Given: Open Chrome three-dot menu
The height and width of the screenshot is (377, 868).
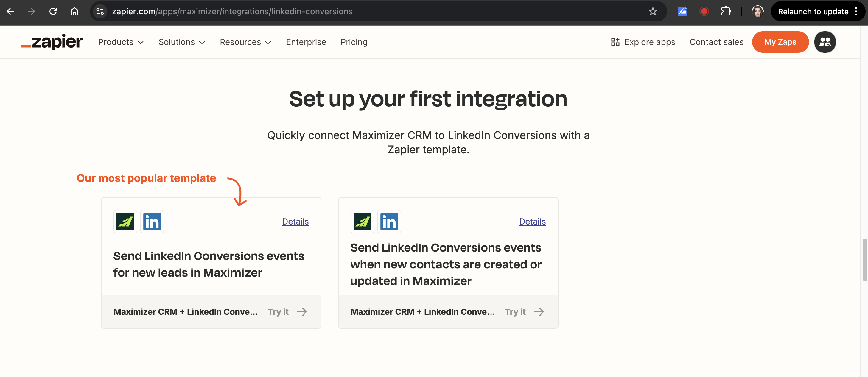Looking at the screenshot, I should coord(856,11).
